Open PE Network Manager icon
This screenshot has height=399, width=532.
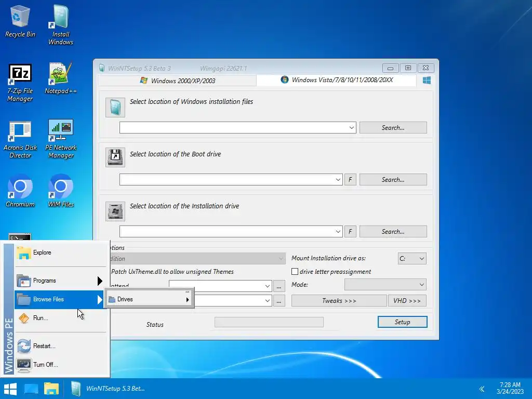(61, 139)
